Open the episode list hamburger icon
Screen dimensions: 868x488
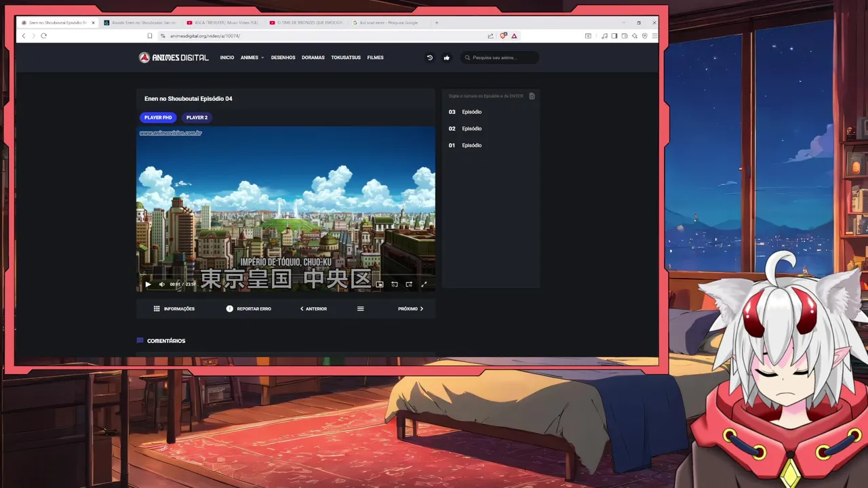[x=361, y=309]
